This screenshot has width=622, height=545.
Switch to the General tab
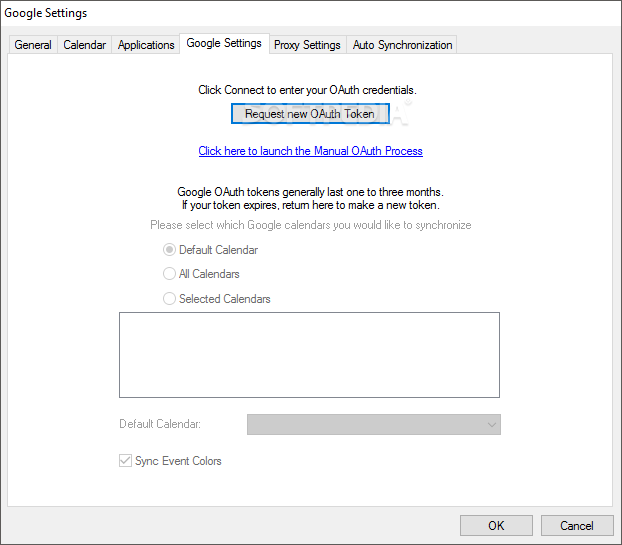click(33, 45)
